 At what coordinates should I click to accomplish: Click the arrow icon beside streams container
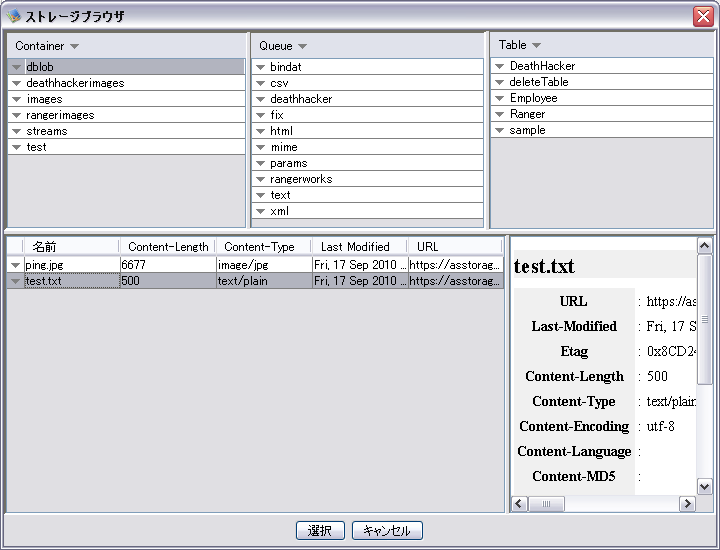click(x=16, y=132)
